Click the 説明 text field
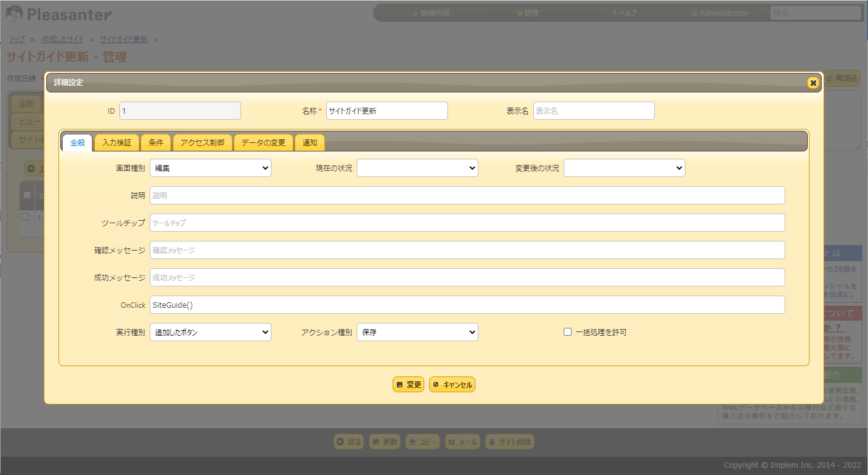 [467, 195]
